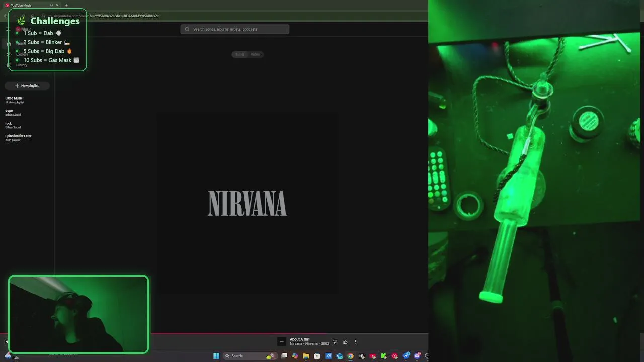Open Task View from the taskbar
Viewport: 644px width, 362px height.
(x=284, y=356)
